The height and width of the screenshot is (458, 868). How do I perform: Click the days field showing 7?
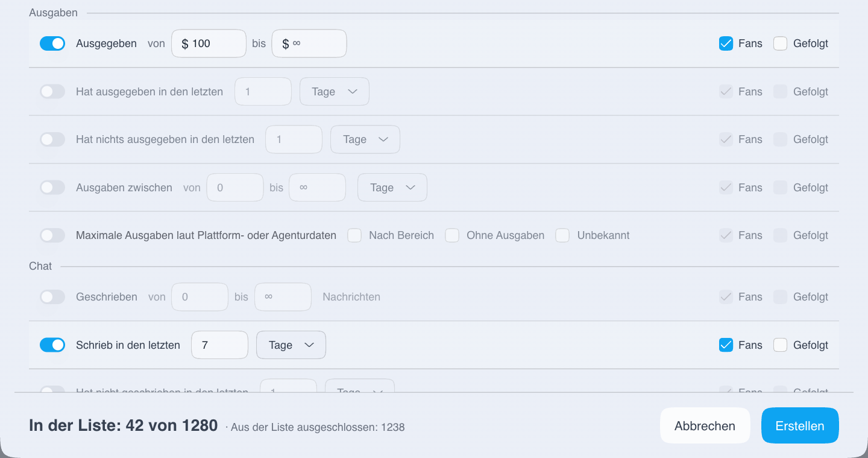click(x=219, y=345)
